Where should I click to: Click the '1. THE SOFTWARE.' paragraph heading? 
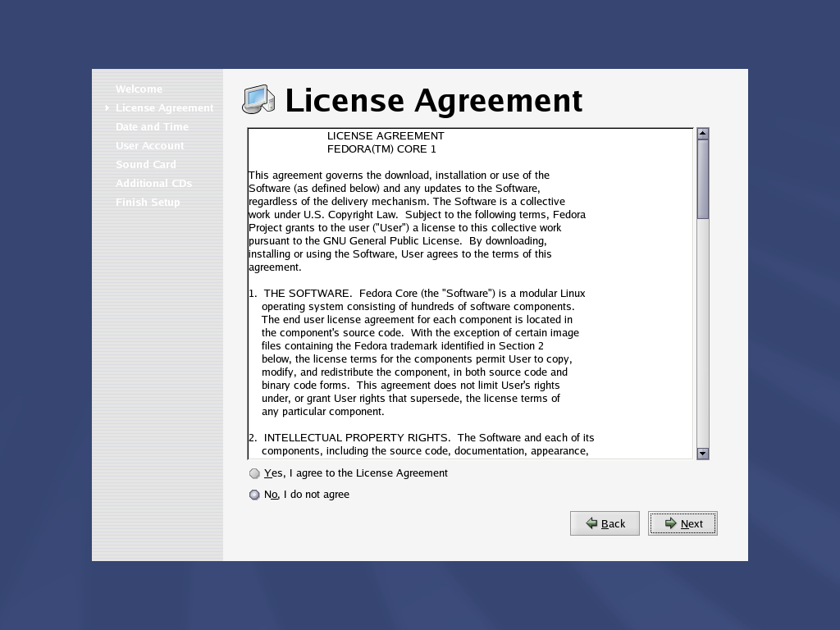pyautogui.click(x=300, y=293)
